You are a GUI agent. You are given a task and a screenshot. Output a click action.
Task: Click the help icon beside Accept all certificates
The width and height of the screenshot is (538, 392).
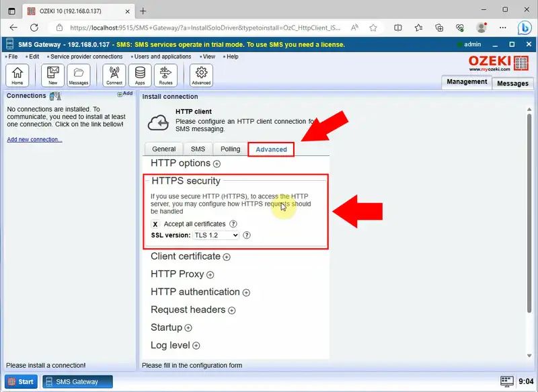click(233, 224)
